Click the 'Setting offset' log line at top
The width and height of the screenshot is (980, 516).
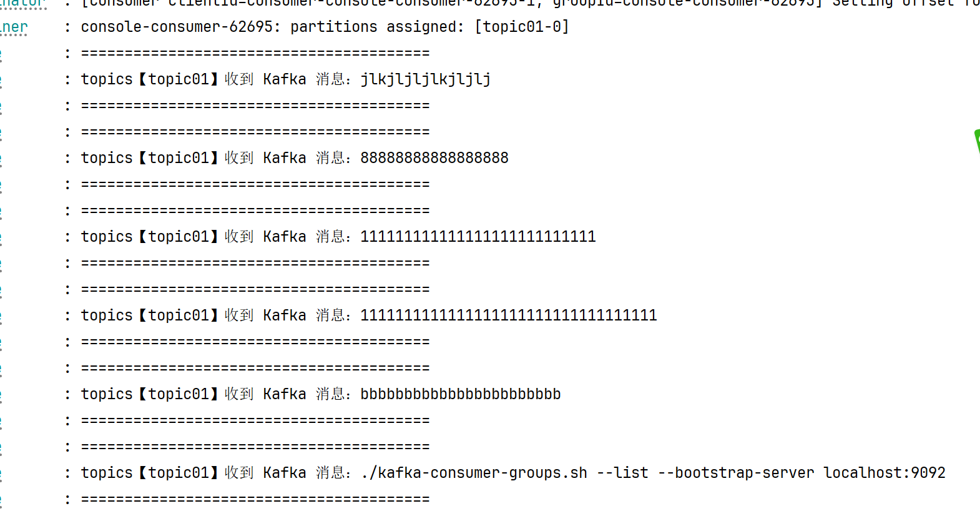click(531, 3)
